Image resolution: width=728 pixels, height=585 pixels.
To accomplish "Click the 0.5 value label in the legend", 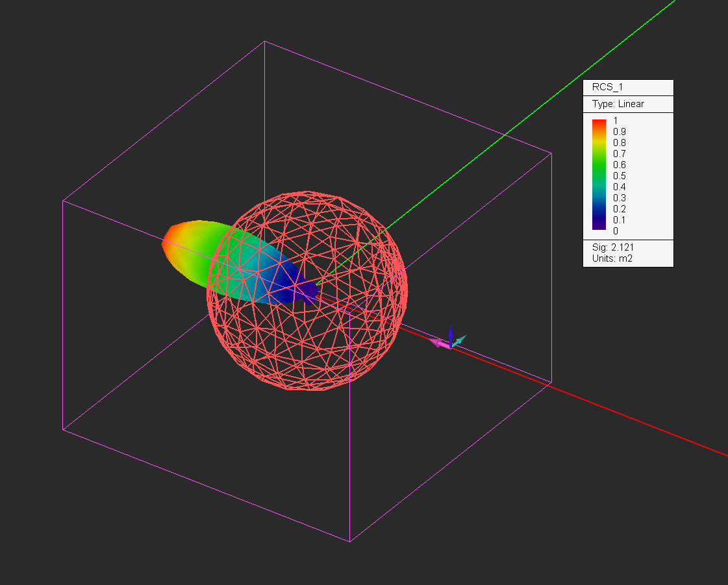I will (620, 176).
